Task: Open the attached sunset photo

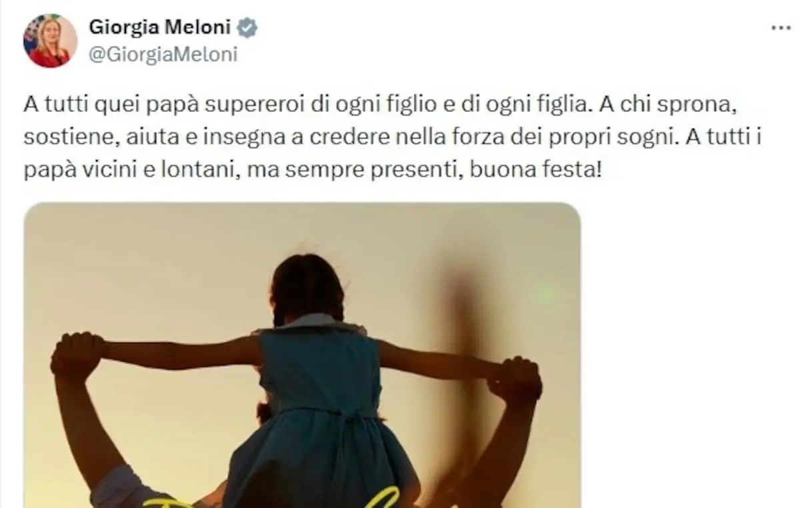Action: (302, 355)
